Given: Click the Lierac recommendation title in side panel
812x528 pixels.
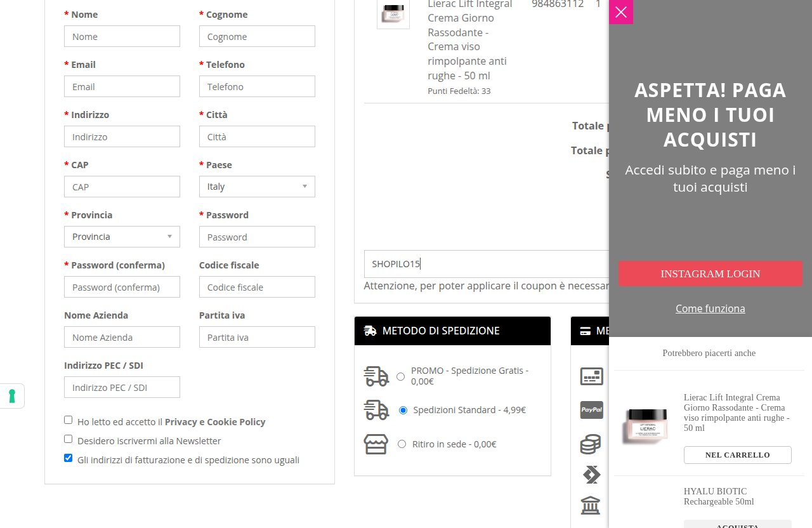Looking at the screenshot, I should [738, 412].
